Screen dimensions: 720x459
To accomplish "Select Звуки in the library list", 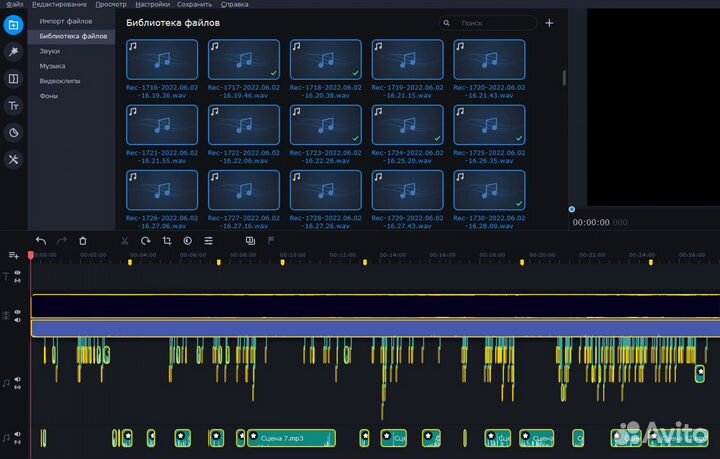I will (49, 51).
